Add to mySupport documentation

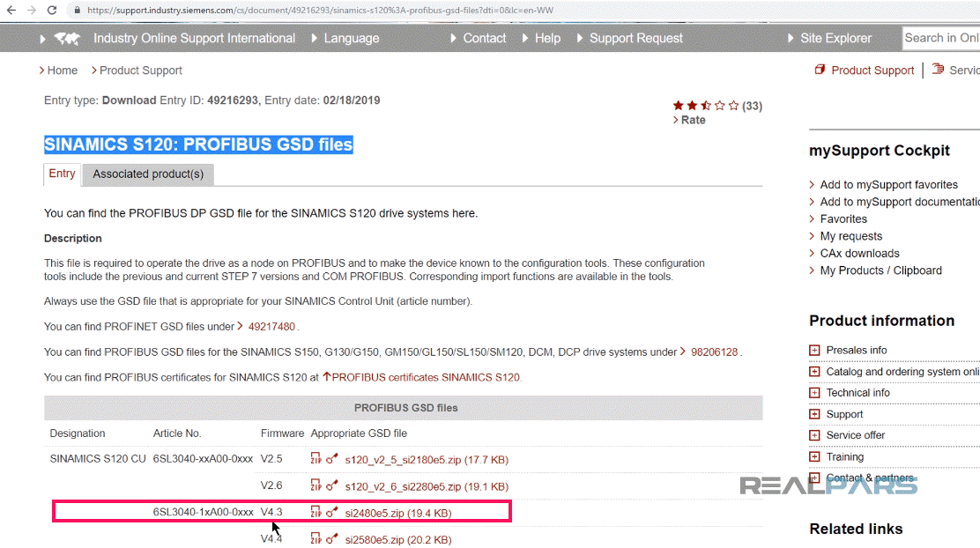(900, 202)
